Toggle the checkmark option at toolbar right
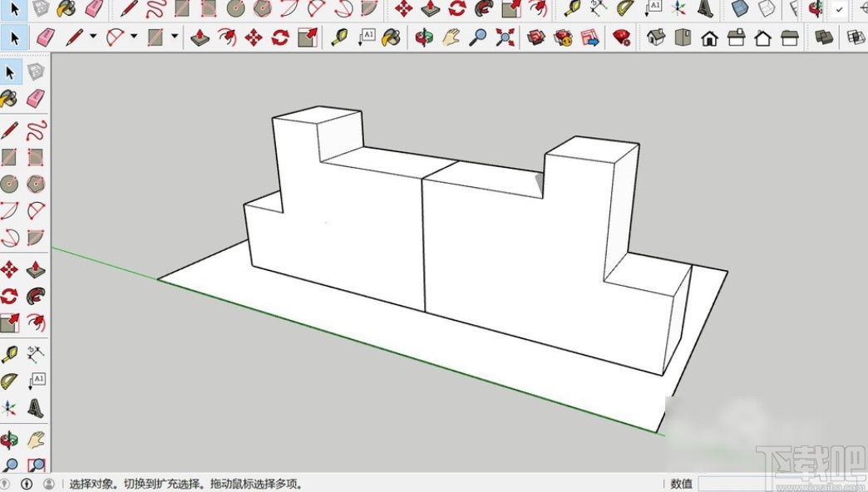868x492 pixels. [x=839, y=10]
